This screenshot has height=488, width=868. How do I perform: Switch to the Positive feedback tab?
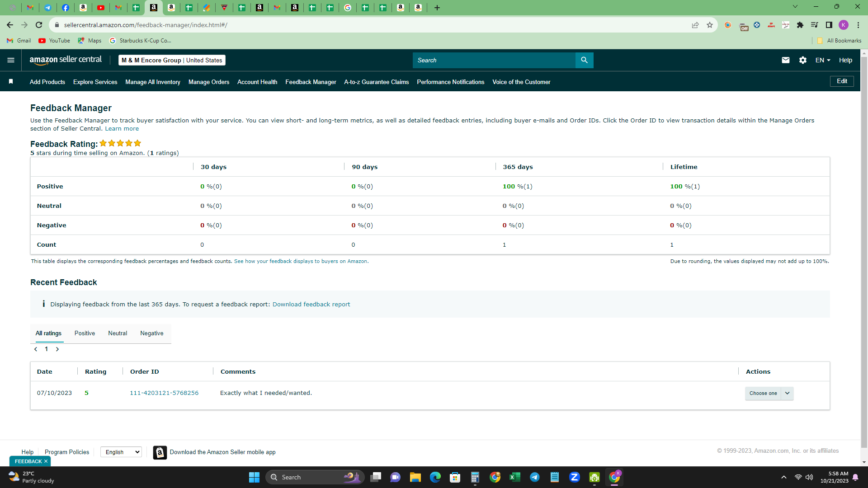click(85, 333)
